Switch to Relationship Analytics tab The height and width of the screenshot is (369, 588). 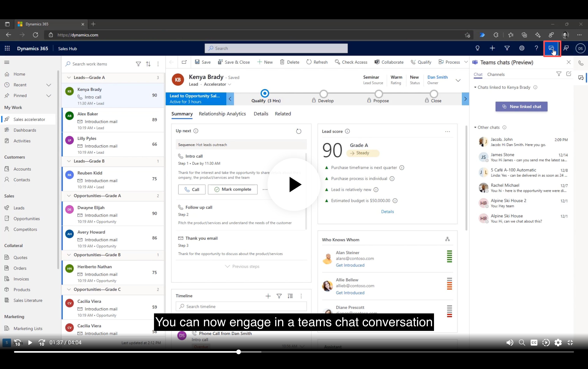click(222, 114)
